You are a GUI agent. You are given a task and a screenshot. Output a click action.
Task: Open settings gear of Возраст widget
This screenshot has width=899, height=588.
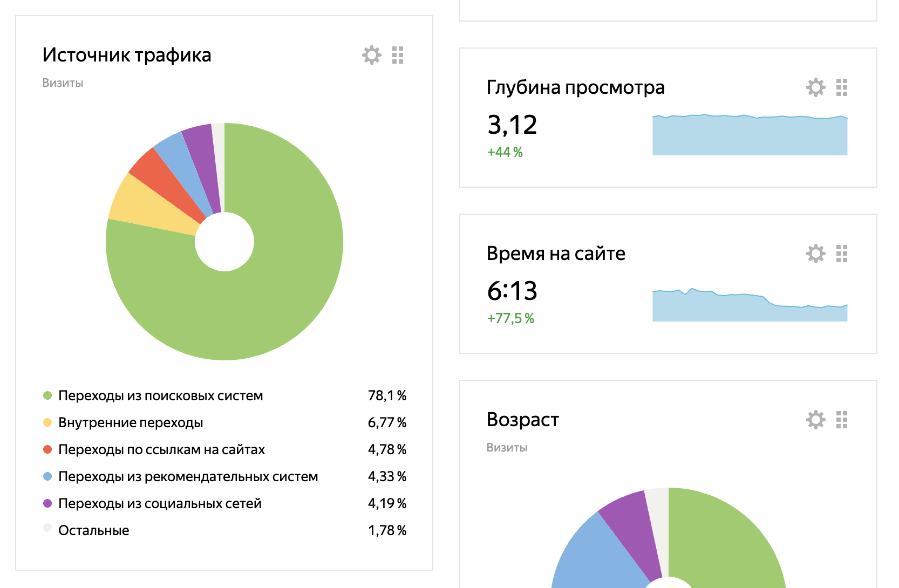click(x=816, y=420)
